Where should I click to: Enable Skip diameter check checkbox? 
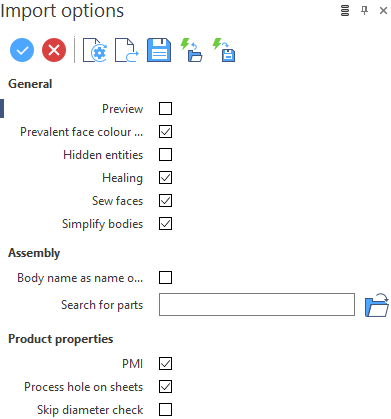[x=166, y=410]
